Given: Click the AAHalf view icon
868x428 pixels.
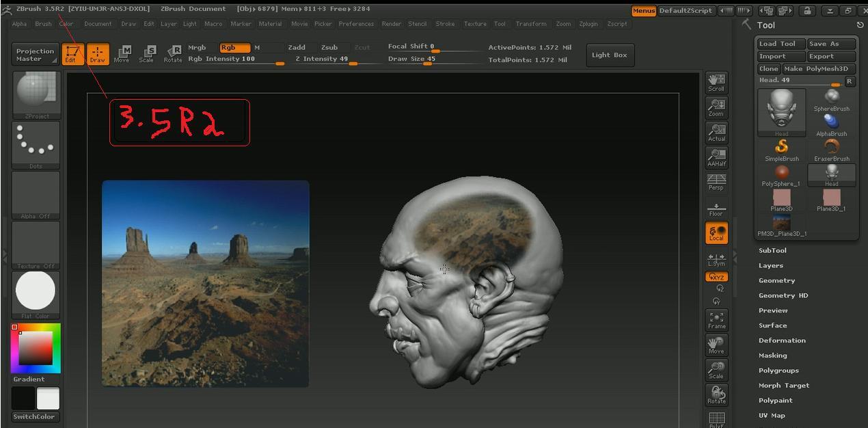Looking at the screenshot, I should coord(716,158).
